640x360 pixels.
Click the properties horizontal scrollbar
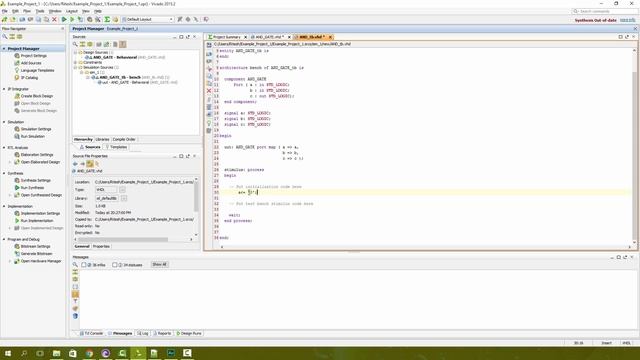click(x=123, y=240)
